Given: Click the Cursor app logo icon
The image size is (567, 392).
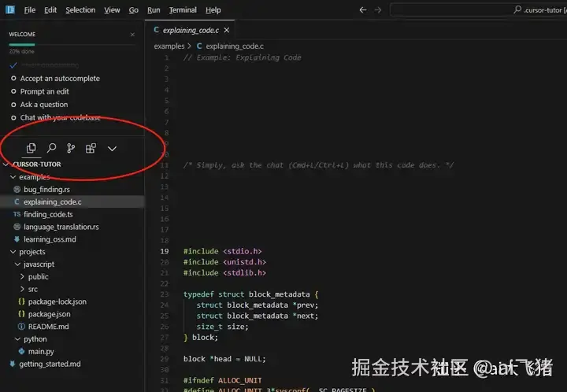Looking at the screenshot, I should pos(10,9).
